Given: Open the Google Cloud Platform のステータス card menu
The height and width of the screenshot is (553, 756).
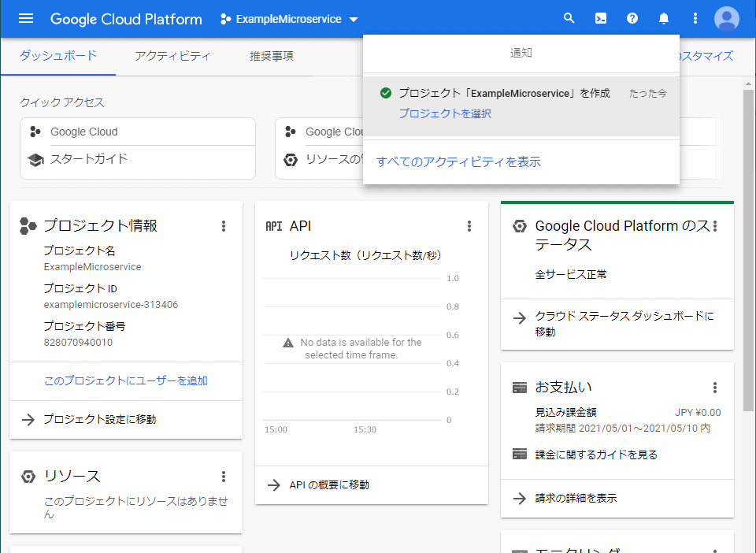Looking at the screenshot, I should point(714,226).
